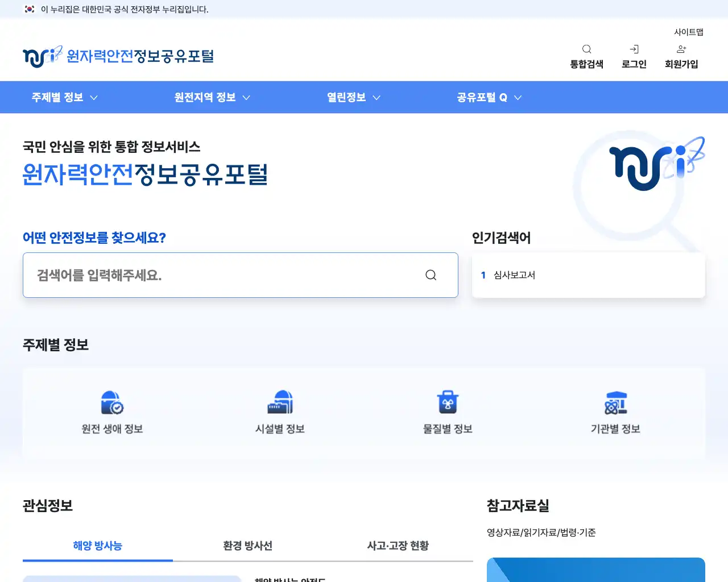Screen dimensions: 728x582
Task: Click the magnifier inside the search field
Action: 431,275
